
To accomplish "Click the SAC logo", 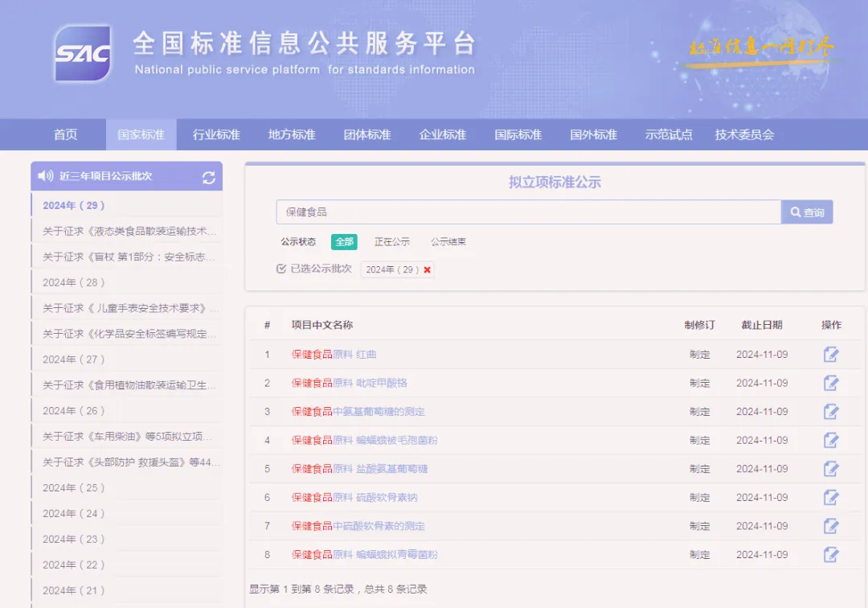I will [83, 54].
